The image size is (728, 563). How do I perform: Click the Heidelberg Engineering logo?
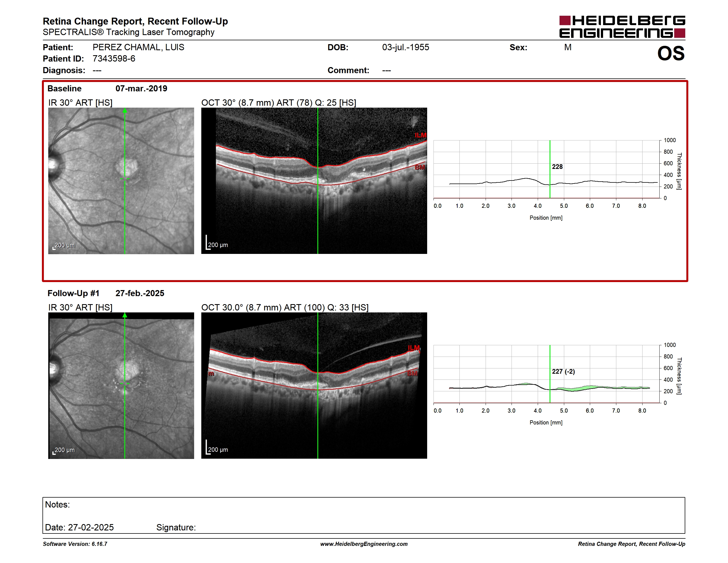coord(622,27)
